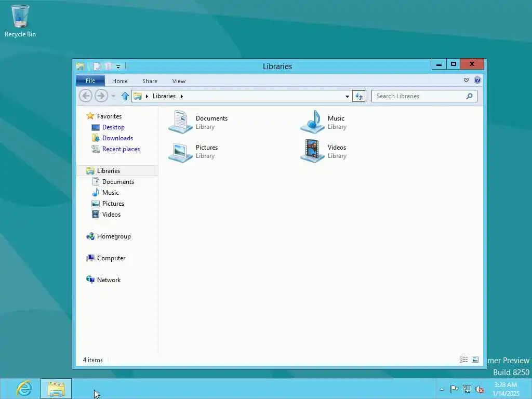Open the Quick Access Toolbar customize dropdown
Screen dimensions: 532x399
[x=118, y=67]
